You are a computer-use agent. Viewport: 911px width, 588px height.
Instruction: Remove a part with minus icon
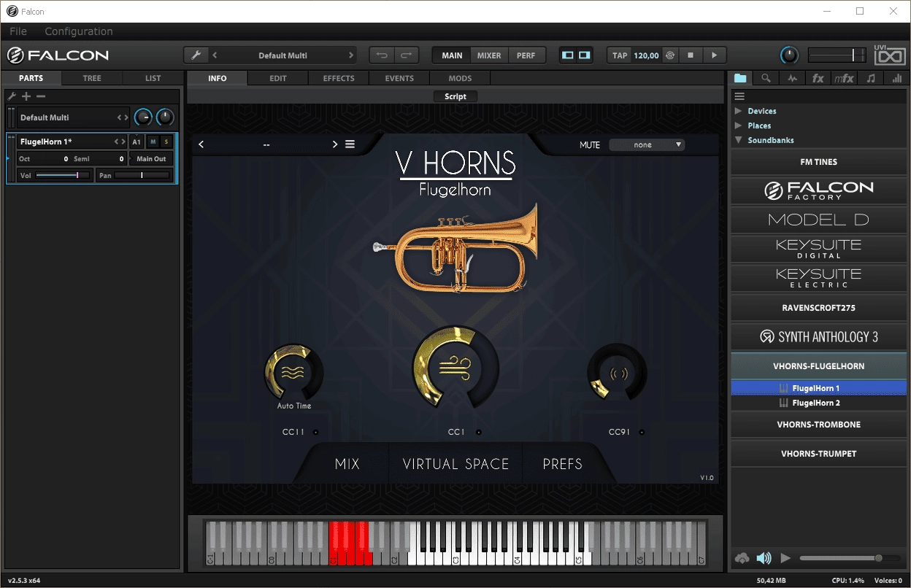(x=41, y=96)
